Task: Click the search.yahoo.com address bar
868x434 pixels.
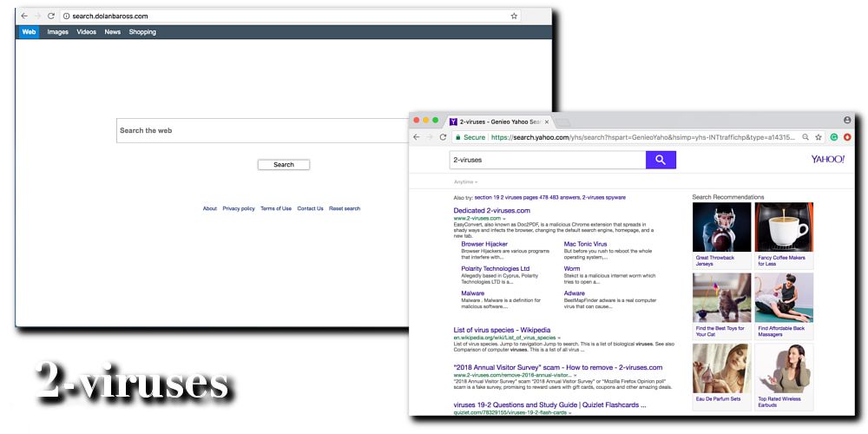Action: pyautogui.click(x=637, y=137)
